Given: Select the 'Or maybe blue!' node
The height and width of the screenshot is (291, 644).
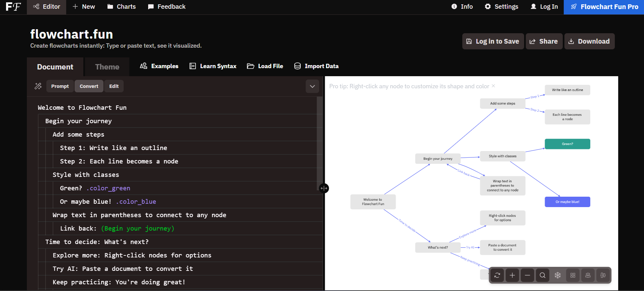Looking at the screenshot, I should (x=567, y=202).
